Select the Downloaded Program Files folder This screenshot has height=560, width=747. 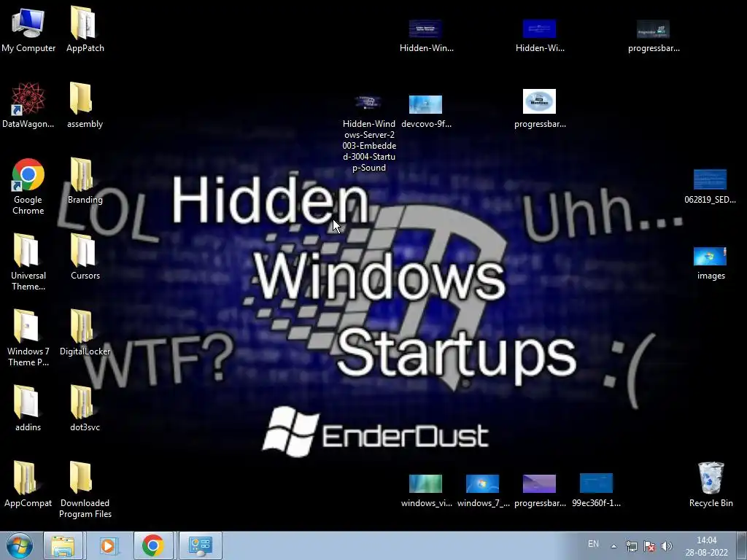point(85,489)
